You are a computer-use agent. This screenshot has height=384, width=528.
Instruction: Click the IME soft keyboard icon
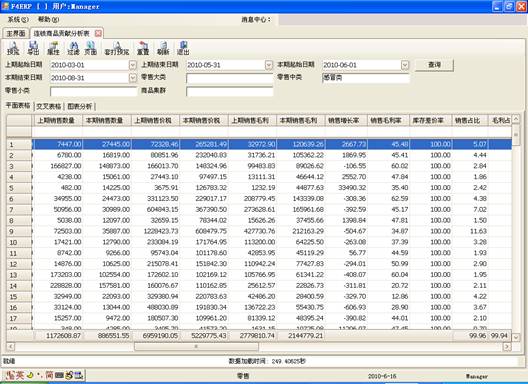(x=59, y=375)
